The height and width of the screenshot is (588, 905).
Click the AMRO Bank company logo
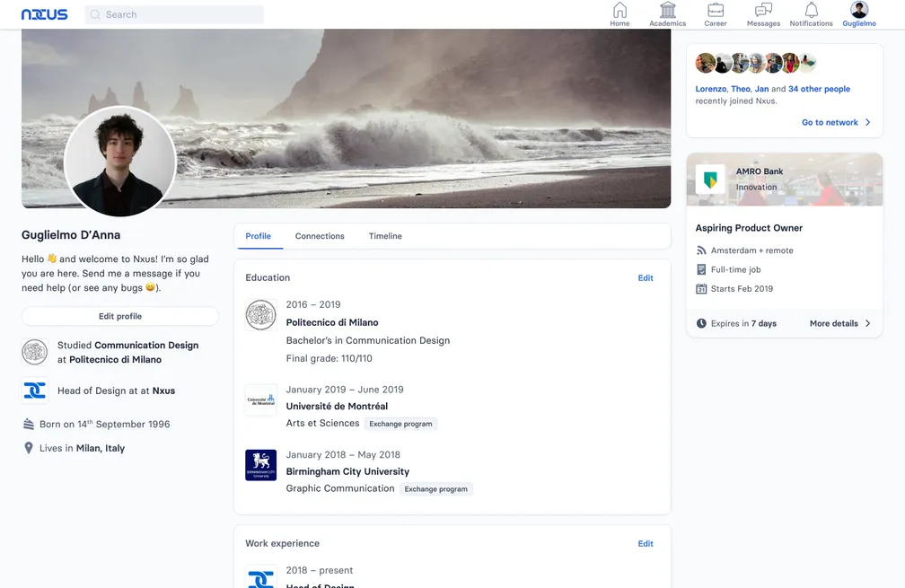712,179
